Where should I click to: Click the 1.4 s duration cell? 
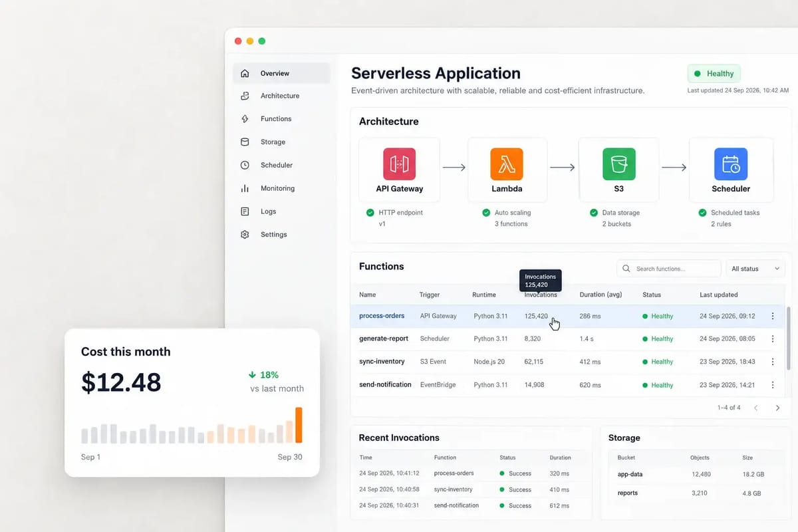[588, 339]
